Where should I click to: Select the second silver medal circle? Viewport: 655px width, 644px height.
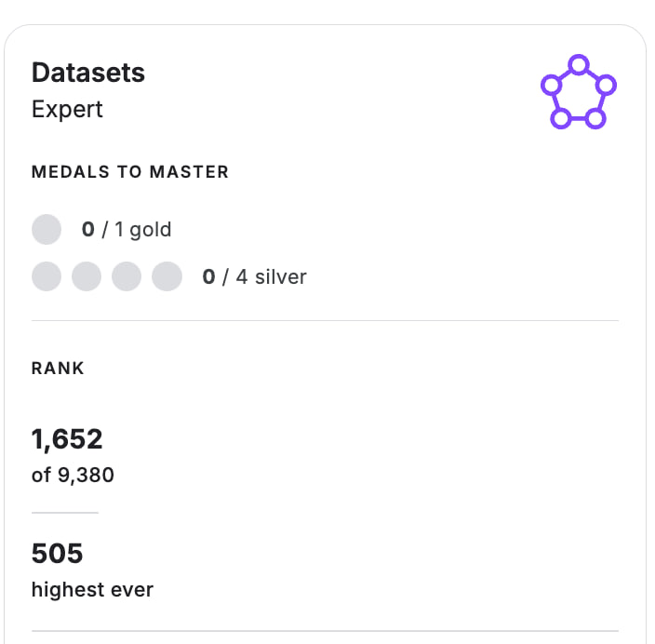[87, 276]
